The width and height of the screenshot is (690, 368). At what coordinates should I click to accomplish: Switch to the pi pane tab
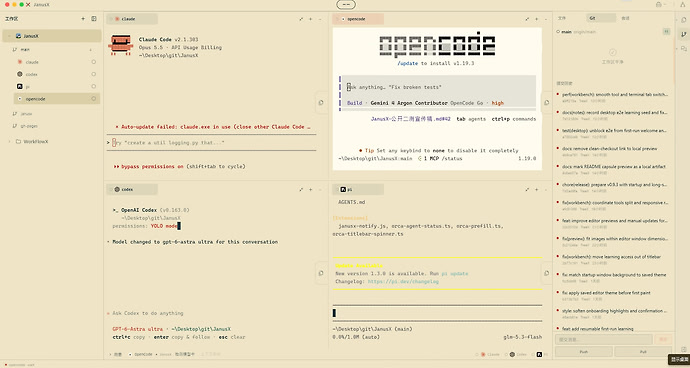click(x=358, y=189)
